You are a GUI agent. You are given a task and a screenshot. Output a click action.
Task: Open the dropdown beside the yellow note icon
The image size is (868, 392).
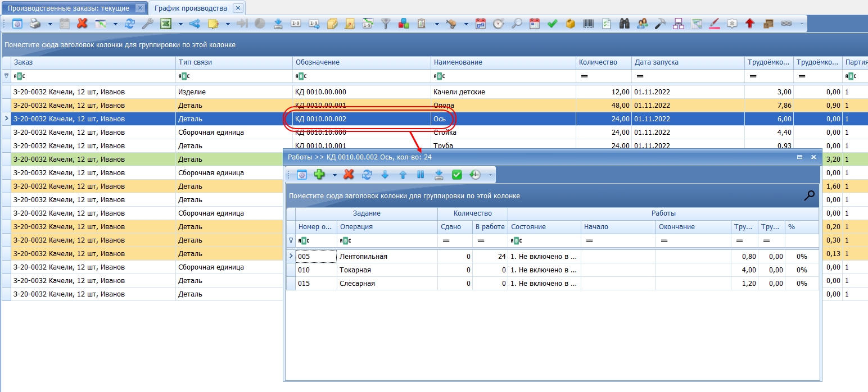pos(228,24)
